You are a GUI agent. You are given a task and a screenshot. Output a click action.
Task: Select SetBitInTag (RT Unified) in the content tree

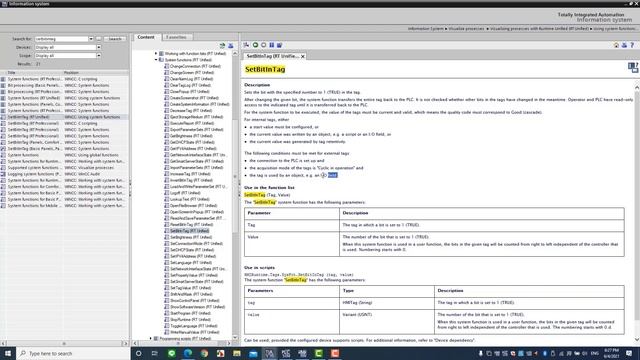tap(189, 231)
